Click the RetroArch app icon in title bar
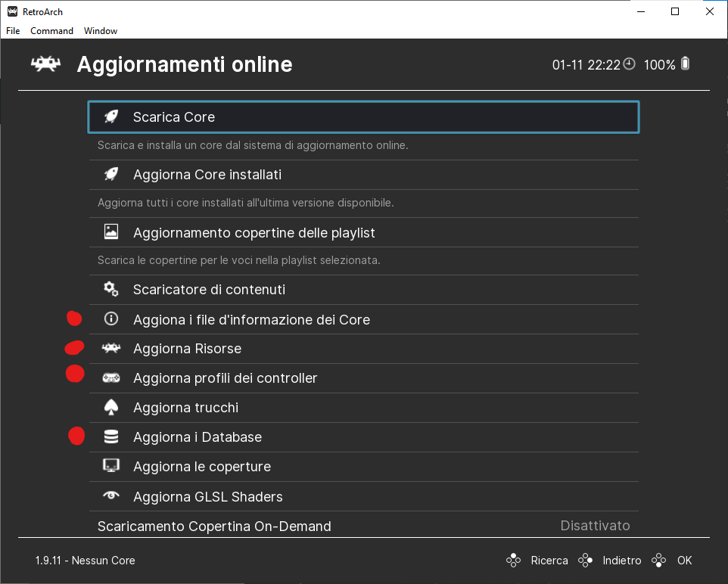728x584 pixels. 13,11
